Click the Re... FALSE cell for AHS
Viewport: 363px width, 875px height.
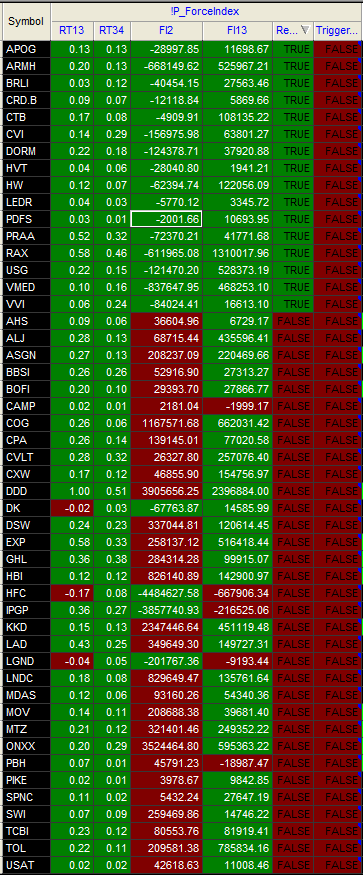[x=293, y=321]
